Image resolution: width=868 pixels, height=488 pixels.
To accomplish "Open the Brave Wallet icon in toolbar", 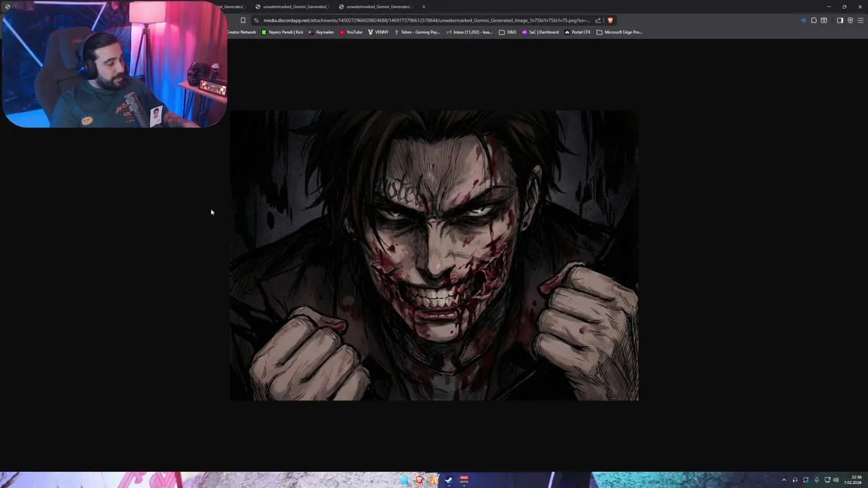I will 824,20.
